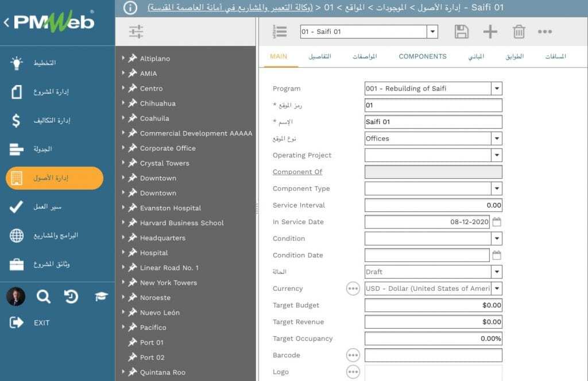Click the trash delete icon
This screenshot has width=588, height=381.
point(519,32)
